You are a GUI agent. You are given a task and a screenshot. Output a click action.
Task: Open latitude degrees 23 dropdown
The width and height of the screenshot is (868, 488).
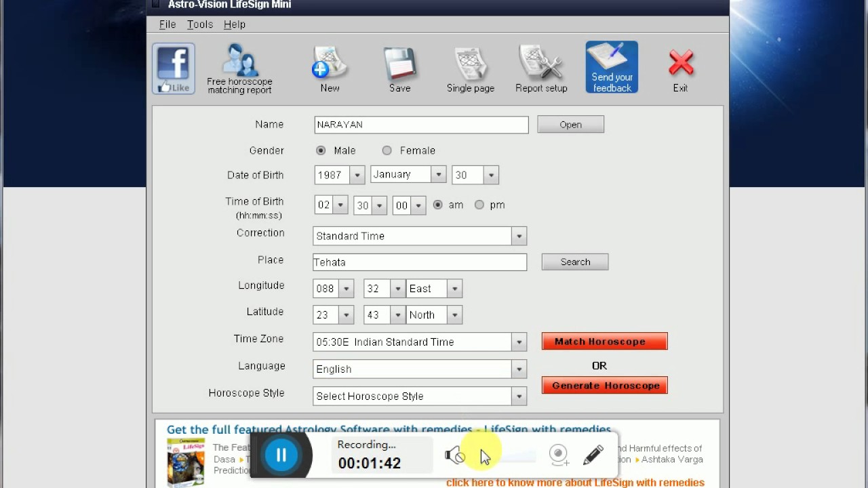(346, 315)
